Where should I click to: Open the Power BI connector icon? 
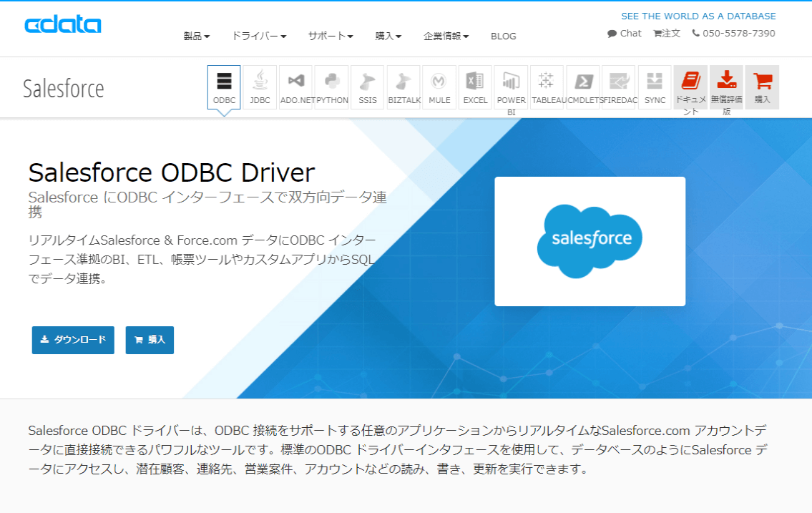[511, 87]
